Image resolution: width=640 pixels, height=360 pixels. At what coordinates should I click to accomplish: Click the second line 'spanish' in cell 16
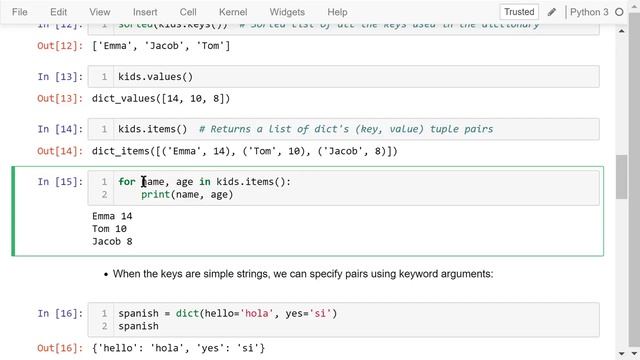point(138,326)
